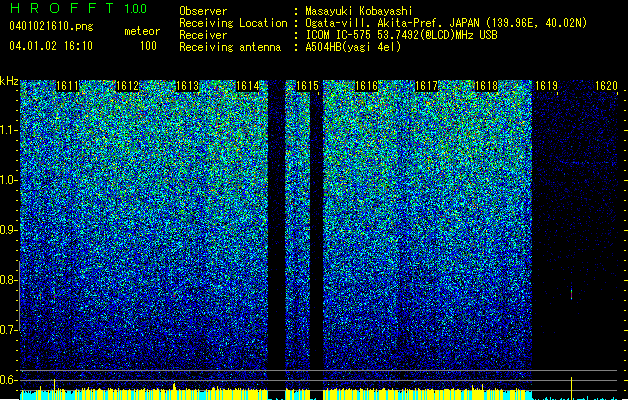Click the ICOM IC-575 53.7492 MHz USB text

pyautogui.click(x=402, y=35)
